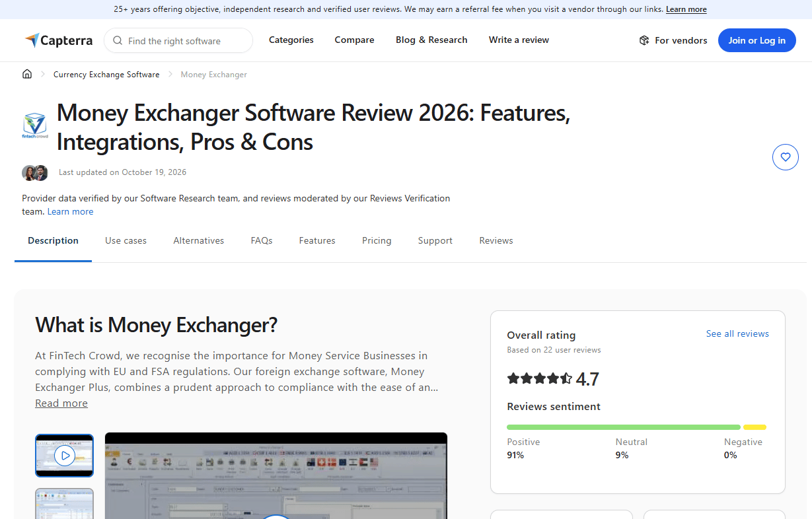Play the video thumbnail preview
812x519 pixels.
pos(64,455)
